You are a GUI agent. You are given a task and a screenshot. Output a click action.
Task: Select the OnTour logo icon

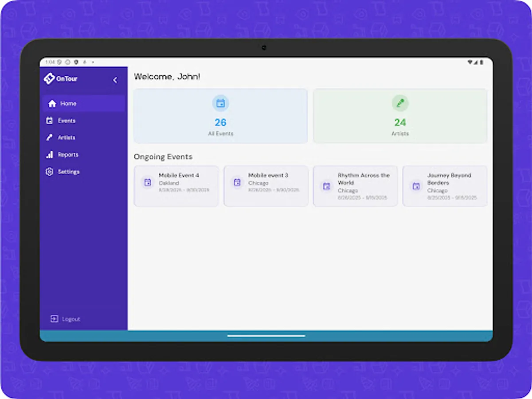pos(50,78)
